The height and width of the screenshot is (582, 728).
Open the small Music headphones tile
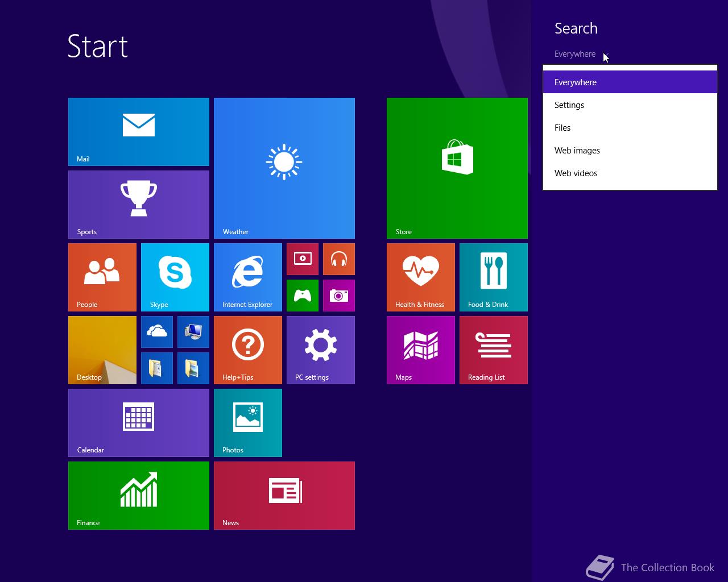coord(339,259)
